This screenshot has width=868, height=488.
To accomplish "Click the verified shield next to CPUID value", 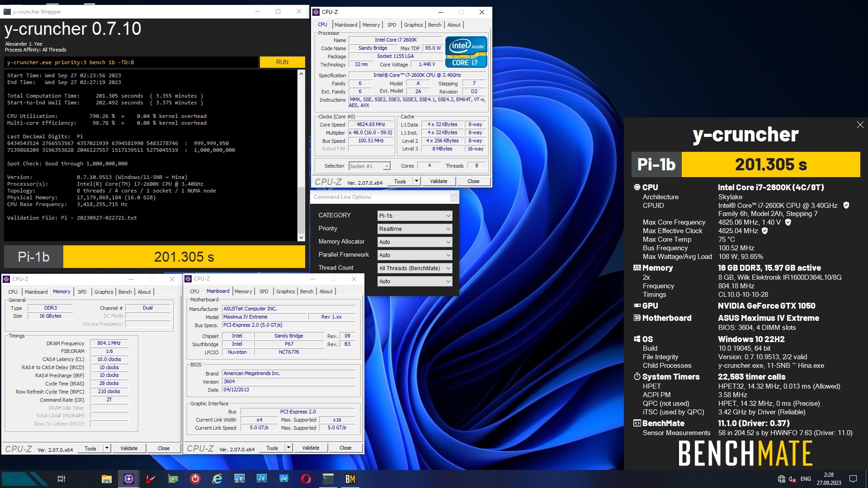I will (846, 205).
